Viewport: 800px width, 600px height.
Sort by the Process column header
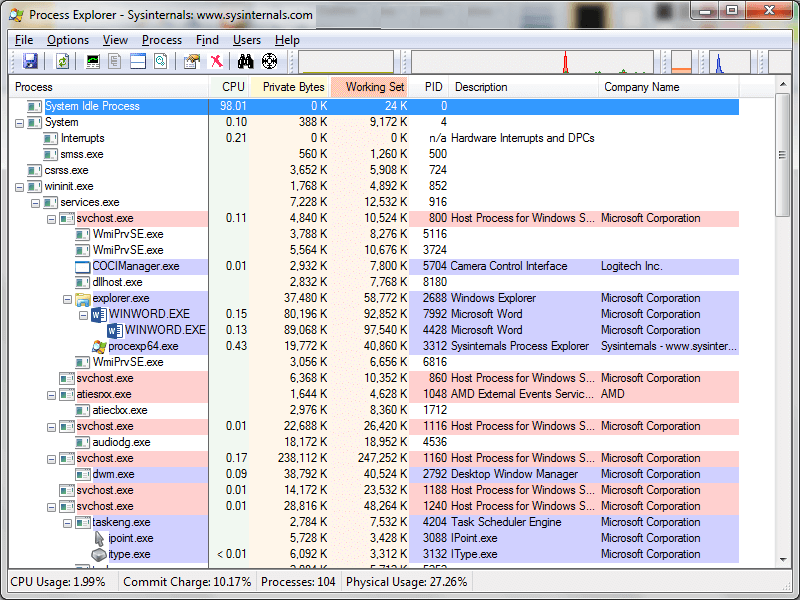pos(109,87)
